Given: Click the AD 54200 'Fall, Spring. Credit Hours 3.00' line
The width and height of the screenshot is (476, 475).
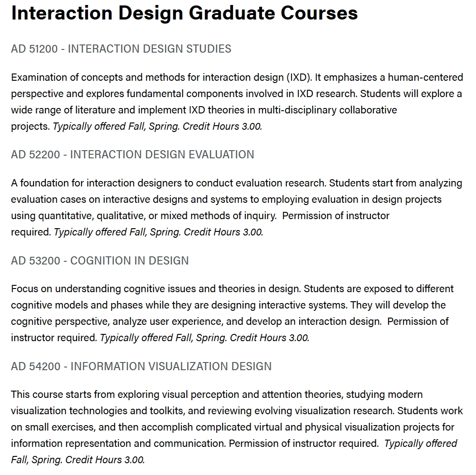Looking at the screenshot, I should (78, 460).
